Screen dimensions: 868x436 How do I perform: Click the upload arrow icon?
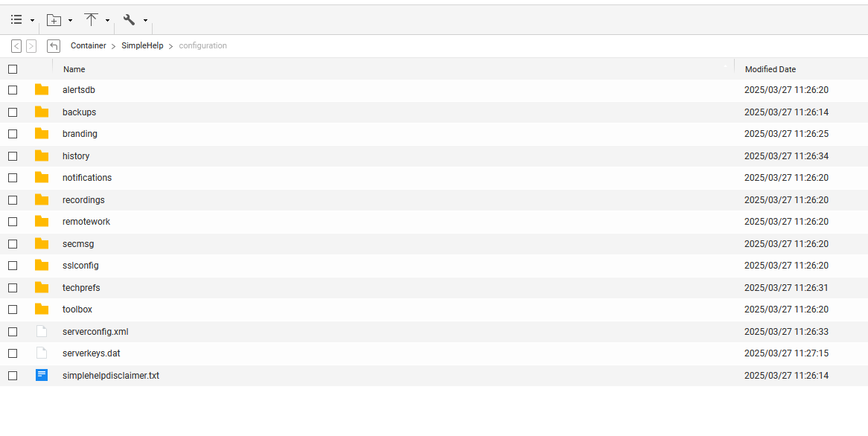tap(92, 20)
